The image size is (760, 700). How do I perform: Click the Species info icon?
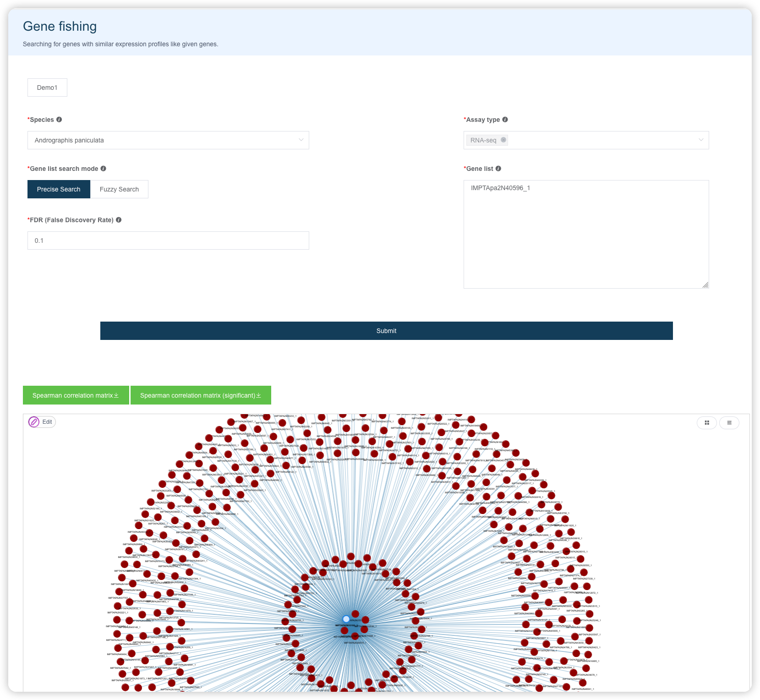(x=59, y=120)
